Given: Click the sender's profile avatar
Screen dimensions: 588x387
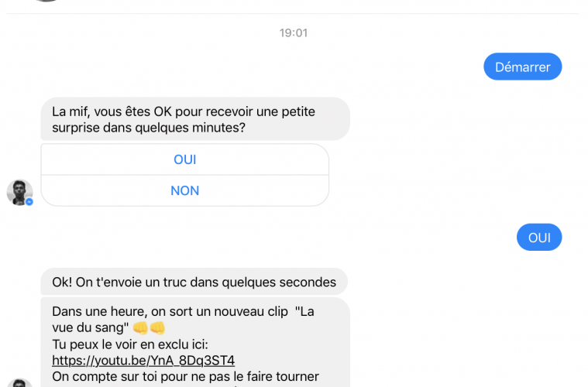Looking at the screenshot, I should pos(19,192).
